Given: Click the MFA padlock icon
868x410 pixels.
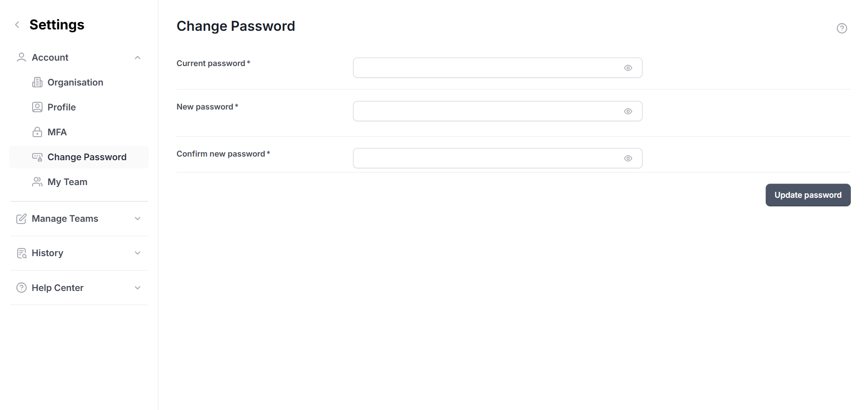Looking at the screenshot, I should [x=37, y=132].
